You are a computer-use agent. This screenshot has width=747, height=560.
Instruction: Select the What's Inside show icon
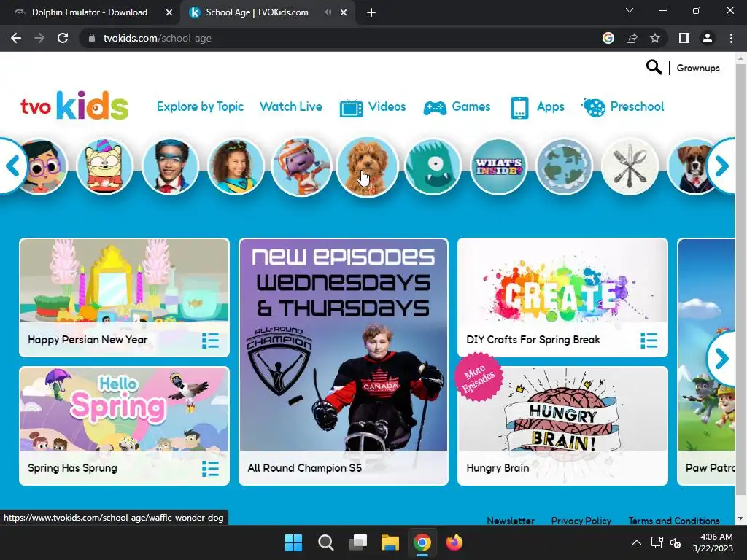click(499, 167)
